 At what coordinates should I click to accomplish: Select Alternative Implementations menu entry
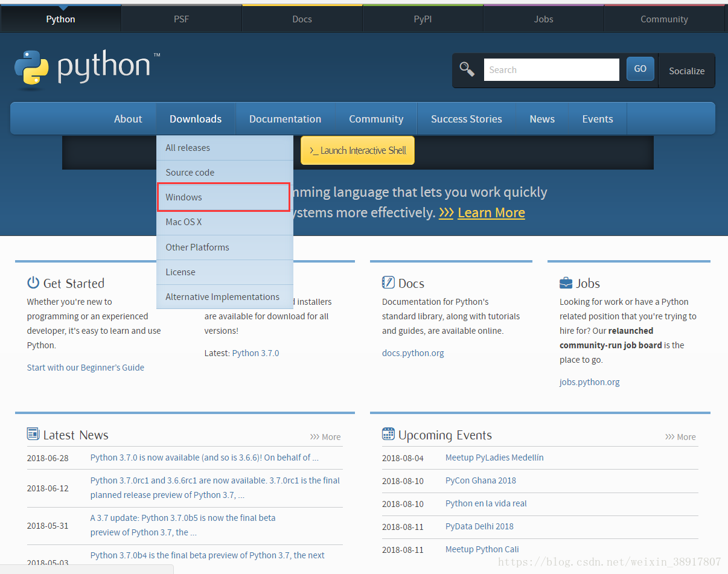(x=225, y=297)
